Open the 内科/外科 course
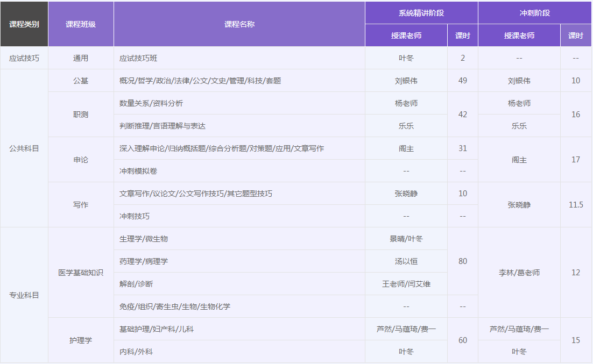The height and width of the screenshot is (364, 593). click(136, 352)
